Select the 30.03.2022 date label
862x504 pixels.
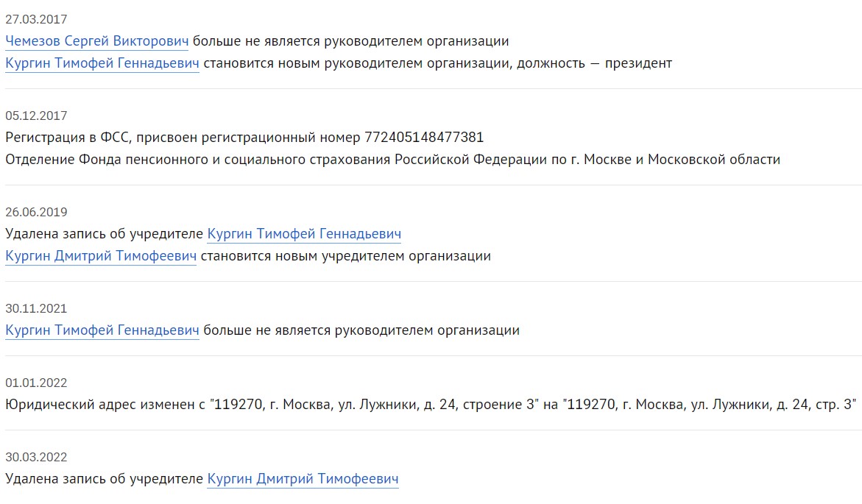coord(36,457)
